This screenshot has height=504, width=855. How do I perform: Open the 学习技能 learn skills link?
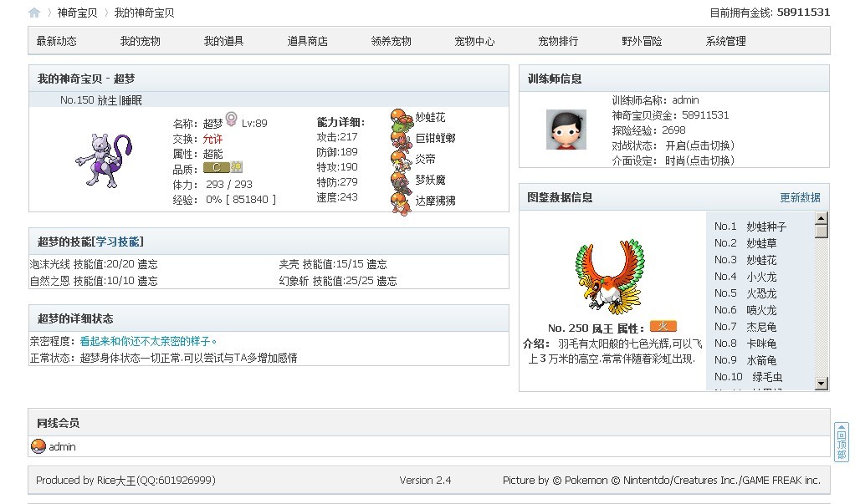click(x=118, y=242)
